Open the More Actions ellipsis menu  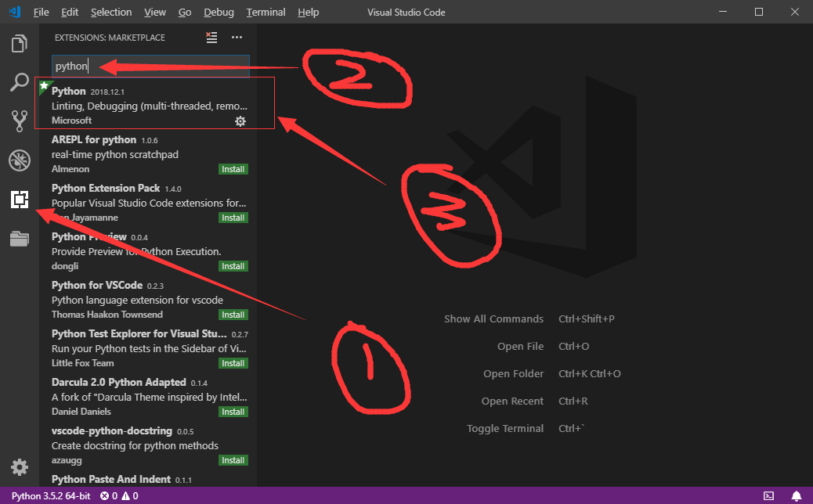click(x=237, y=38)
